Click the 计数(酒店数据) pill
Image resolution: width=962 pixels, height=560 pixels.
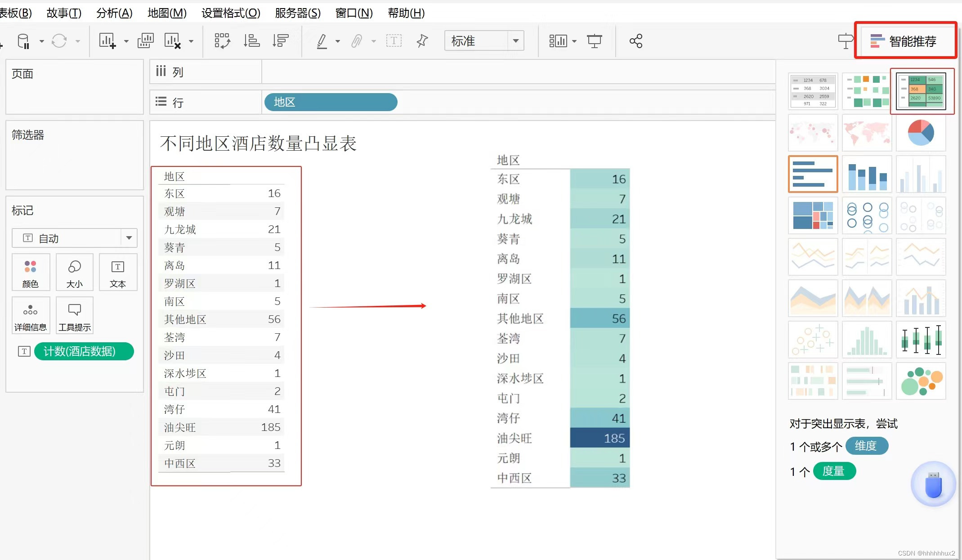[x=84, y=351]
